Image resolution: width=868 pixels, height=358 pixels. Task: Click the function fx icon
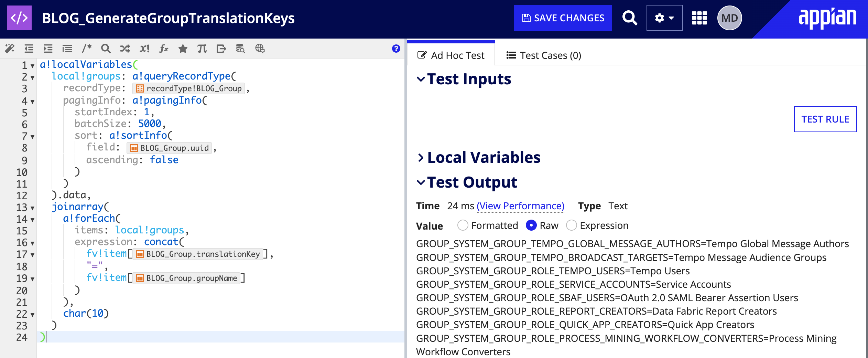click(164, 49)
